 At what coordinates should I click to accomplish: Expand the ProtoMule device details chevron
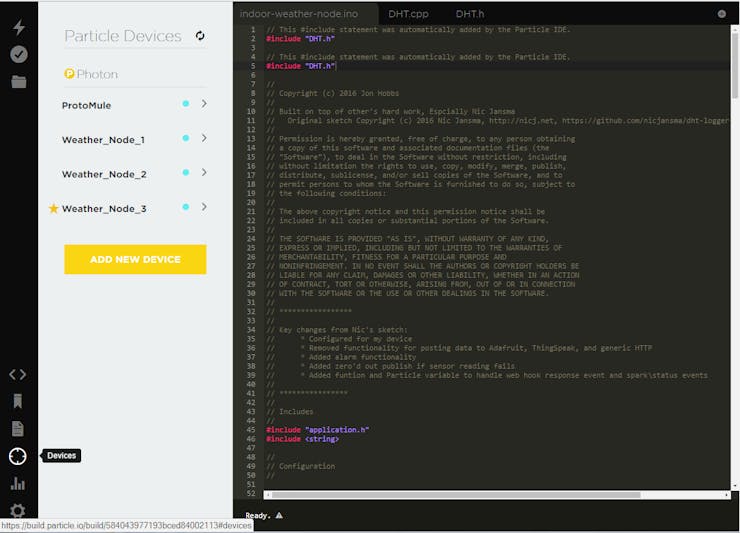(x=204, y=103)
